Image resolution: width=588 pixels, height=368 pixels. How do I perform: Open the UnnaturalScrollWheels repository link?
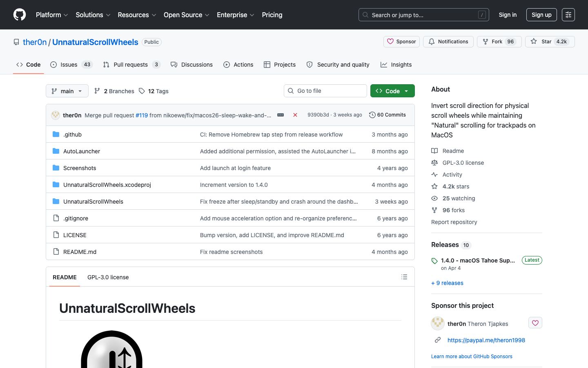click(95, 42)
